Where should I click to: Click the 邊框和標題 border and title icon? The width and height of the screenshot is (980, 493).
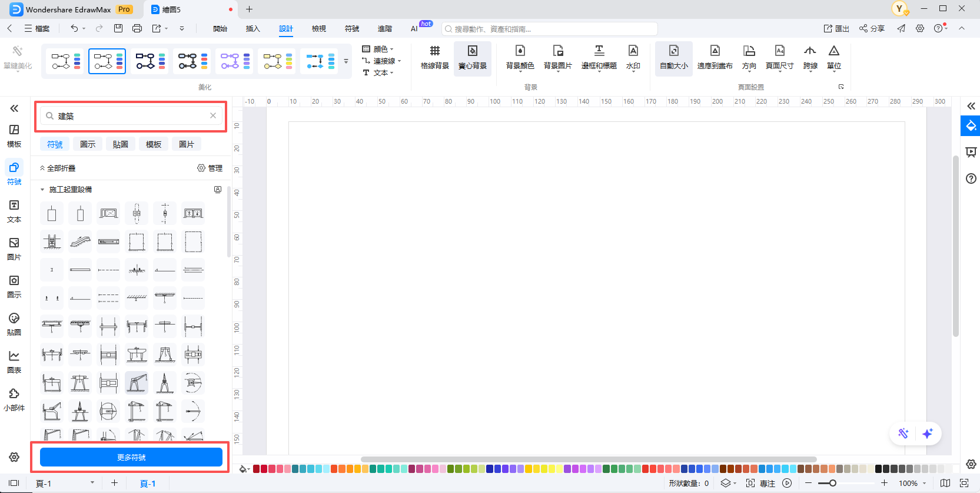(x=599, y=57)
